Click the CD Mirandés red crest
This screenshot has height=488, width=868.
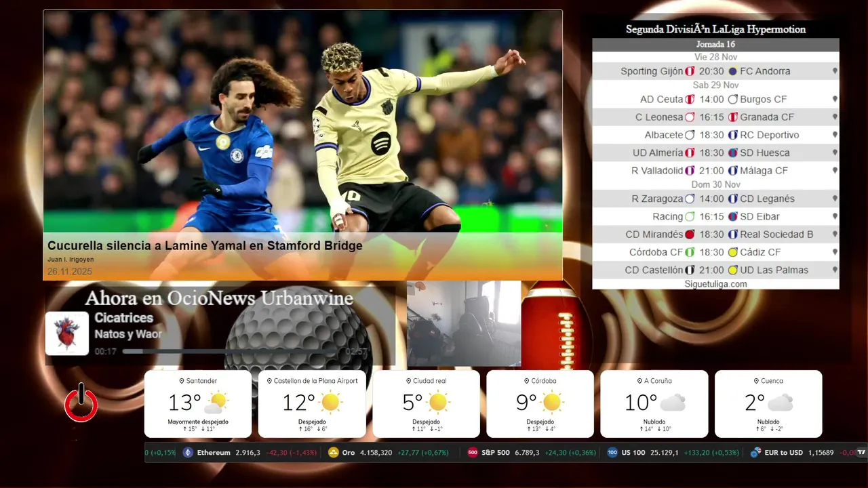(690, 235)
